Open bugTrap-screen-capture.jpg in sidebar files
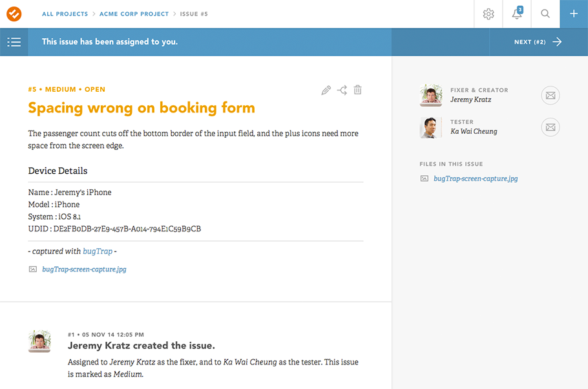Viewport: 588px width, 389px height. pyautogui.click(x=476, y=178)
